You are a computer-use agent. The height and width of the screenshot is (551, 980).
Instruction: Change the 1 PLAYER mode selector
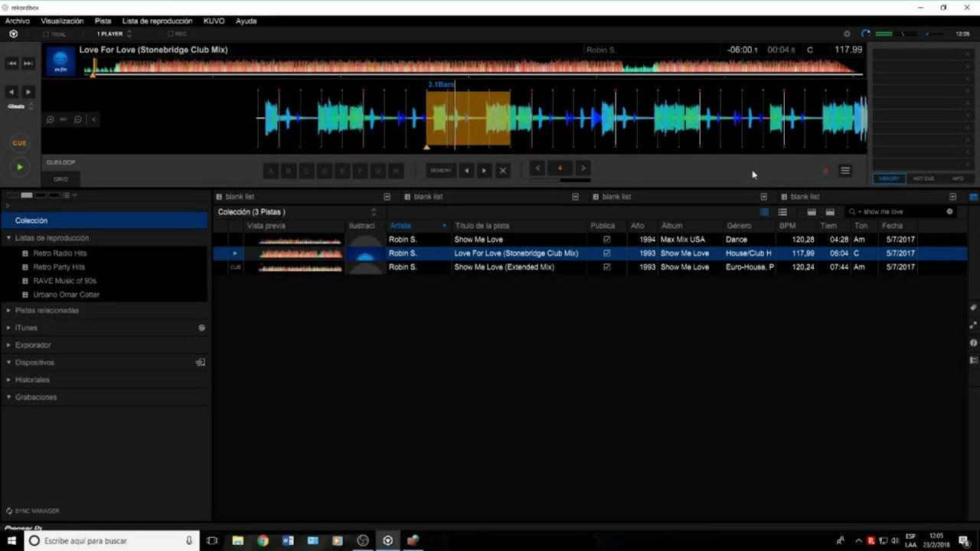[114, 34]
